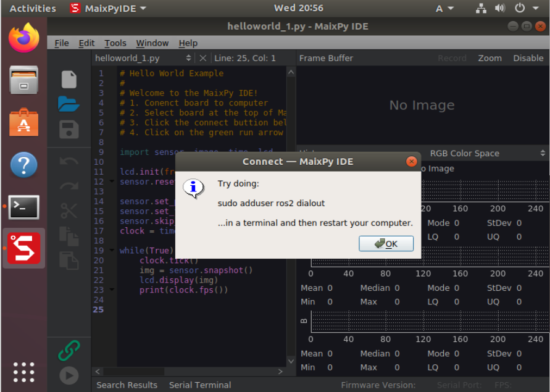This screenshot has height=392, width=550.
Task: Click the Undo arrow icon
Action: pos(69,161)
